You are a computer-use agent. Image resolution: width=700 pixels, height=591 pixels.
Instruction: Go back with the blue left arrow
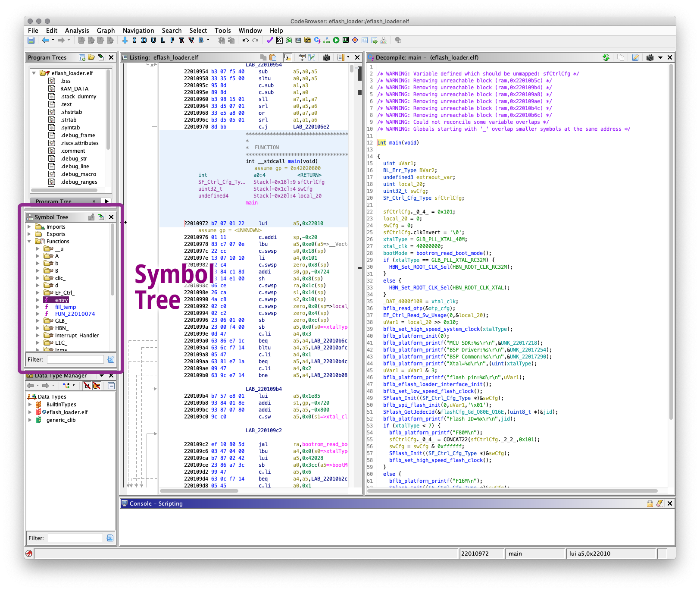pyautogui.click(x=45, y=40)
